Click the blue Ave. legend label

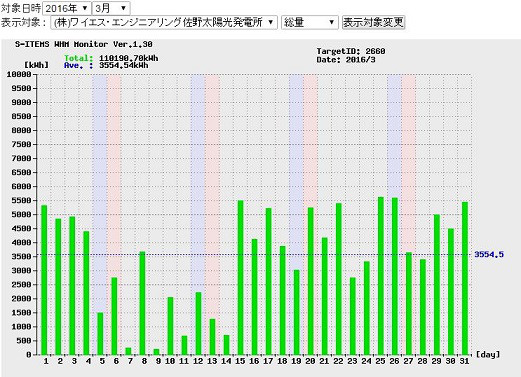coord(78,65)
